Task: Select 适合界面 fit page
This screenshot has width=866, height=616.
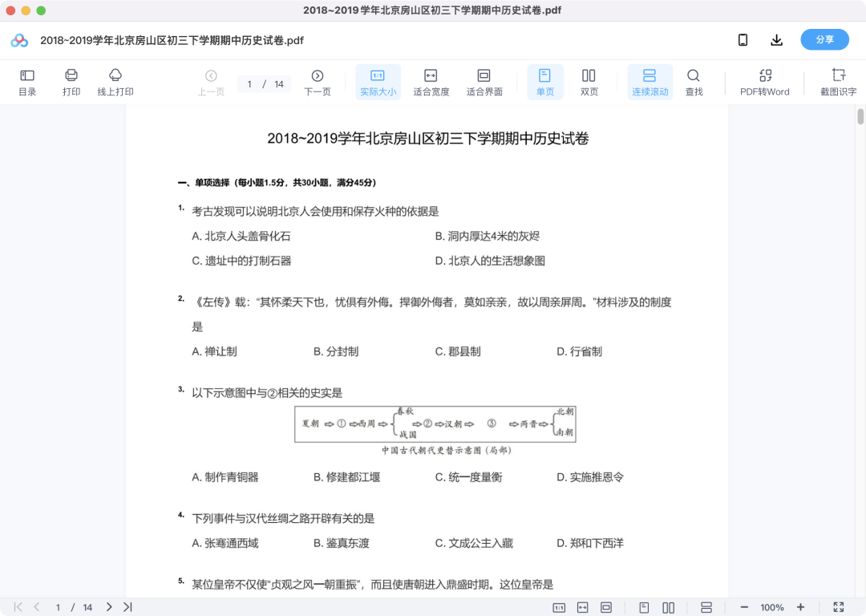Action: pyautogui.click(x=484, y=83)
